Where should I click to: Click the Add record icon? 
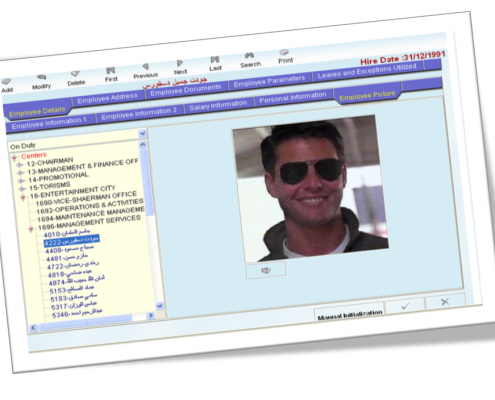pyautogui.click(x=6, y=82)
